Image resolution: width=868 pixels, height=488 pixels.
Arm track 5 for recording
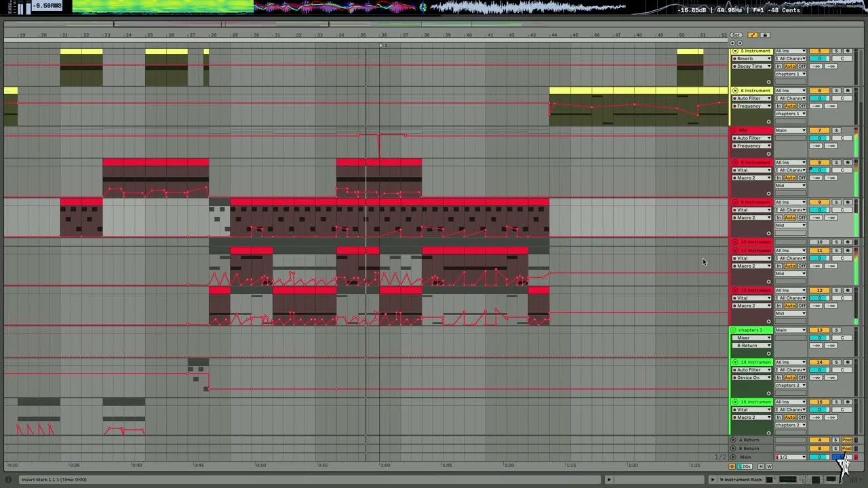tap(847, 51)
